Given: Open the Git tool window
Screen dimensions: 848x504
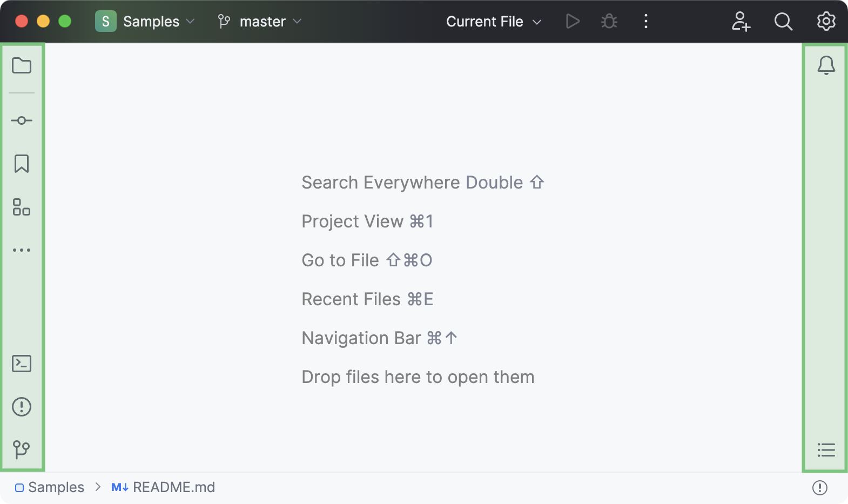Looking at the screenshot, I should click(x=22, y=449).
